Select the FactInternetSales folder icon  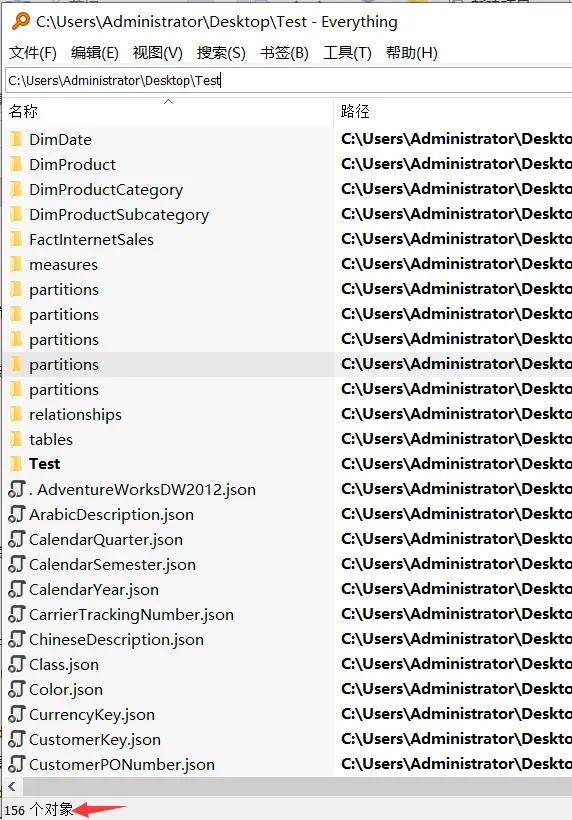click(x=16, y=240)
